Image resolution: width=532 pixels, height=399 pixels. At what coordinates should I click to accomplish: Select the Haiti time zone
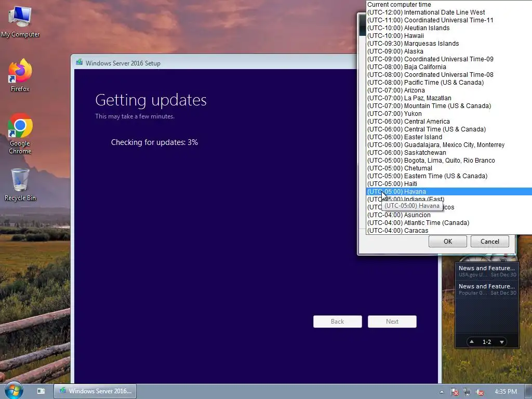point(449,184)
